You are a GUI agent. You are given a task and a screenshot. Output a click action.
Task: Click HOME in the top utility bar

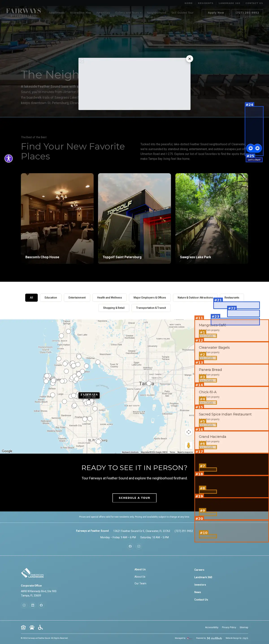(189, 3)
